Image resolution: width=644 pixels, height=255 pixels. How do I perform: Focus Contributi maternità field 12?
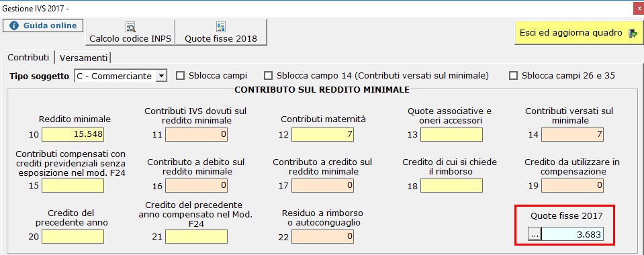322,135
